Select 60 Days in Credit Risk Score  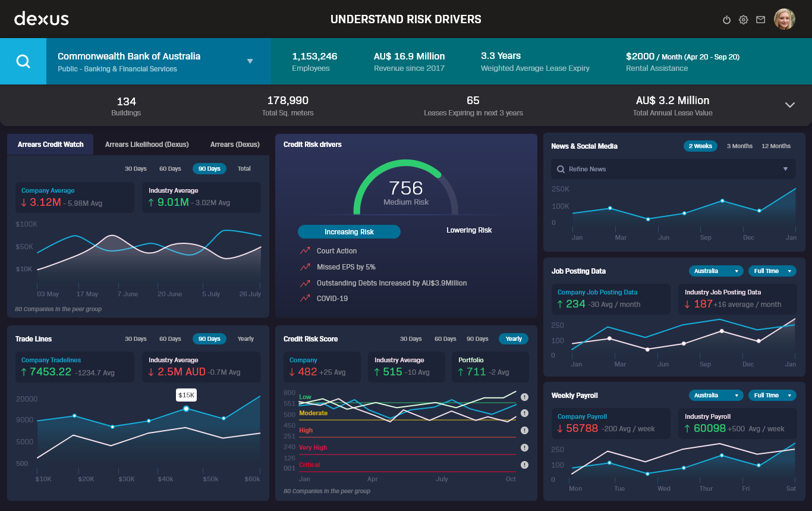pos(445,338)
